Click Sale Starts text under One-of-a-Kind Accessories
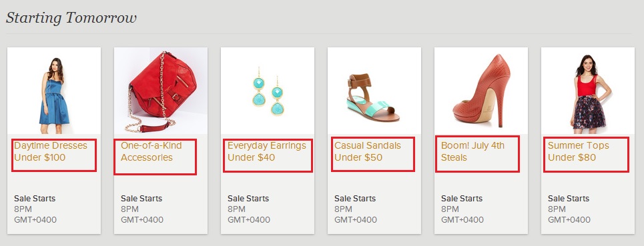 pos(141,199)
